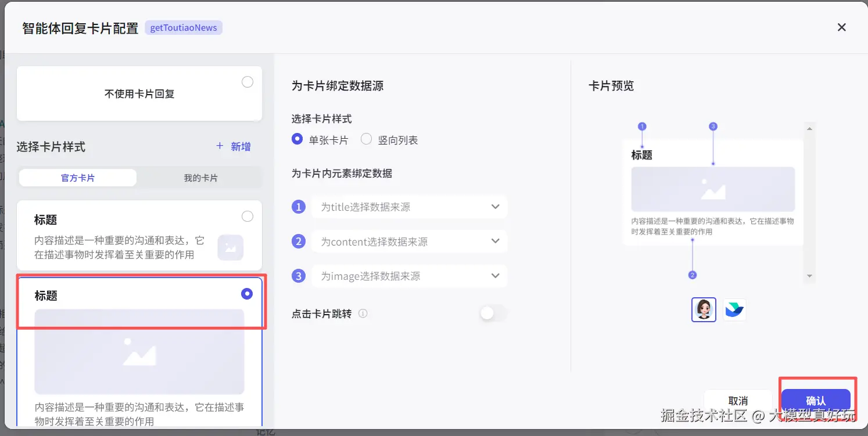Screen dimensions: 868x436
Task: Click the small image icon in first 标题 card
Action: (231, 248)
